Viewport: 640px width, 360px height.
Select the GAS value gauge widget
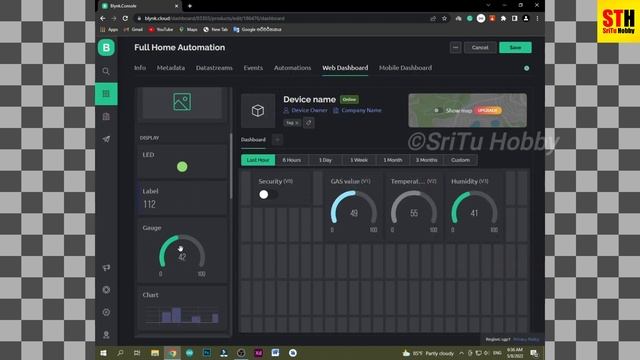354,207
